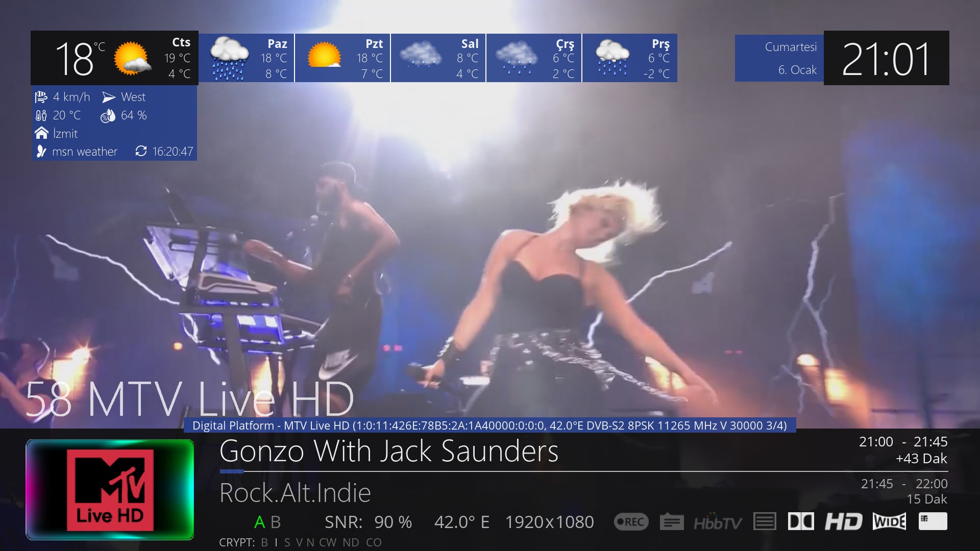The width and height of the screenshot is (980, 551).
Task: Click the WIDE aspect ratio icon
Action: [x=889, y=521]
